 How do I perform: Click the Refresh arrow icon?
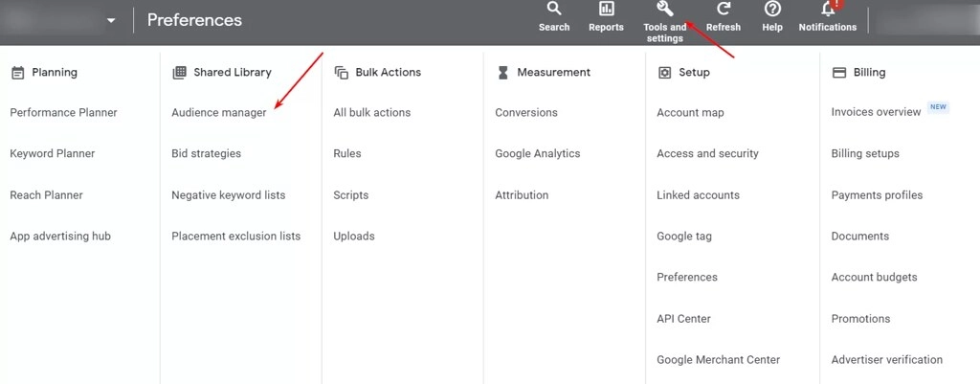pos(724,10)
